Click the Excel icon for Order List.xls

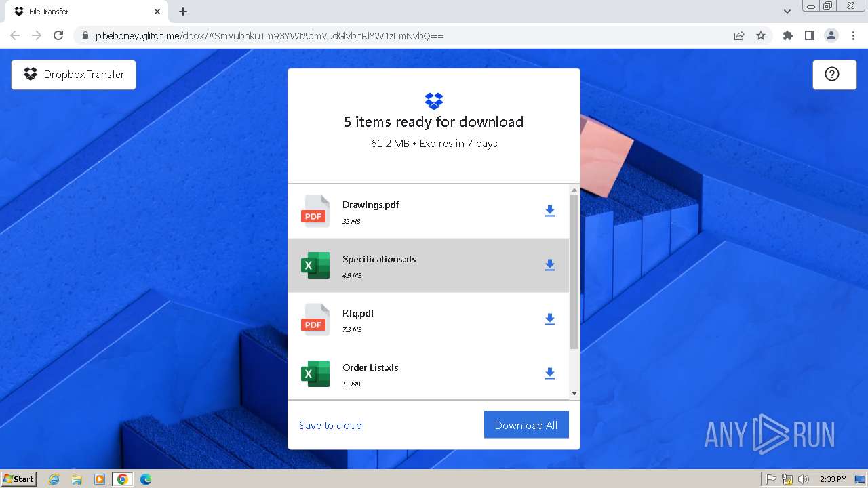tap(315, 373)
